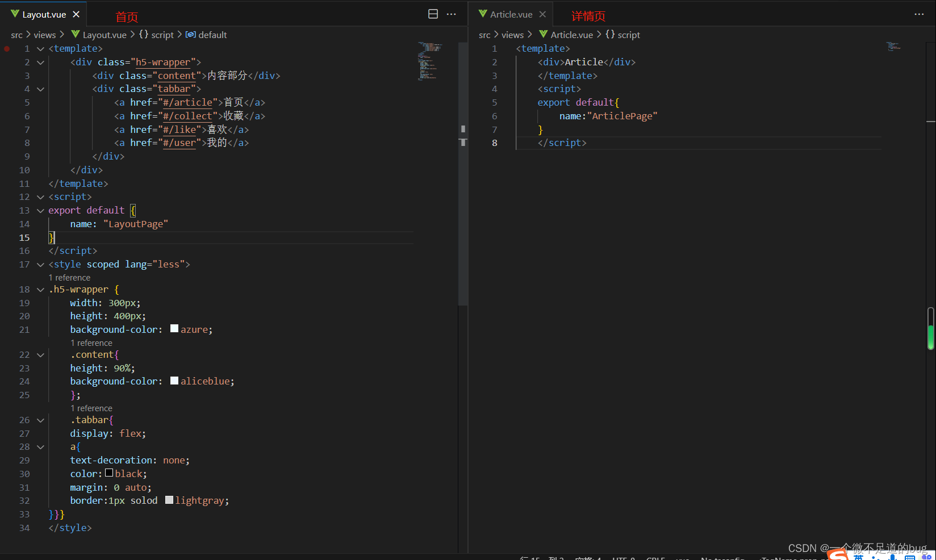Click the "LayoutPage" name string

coord(136,224)
